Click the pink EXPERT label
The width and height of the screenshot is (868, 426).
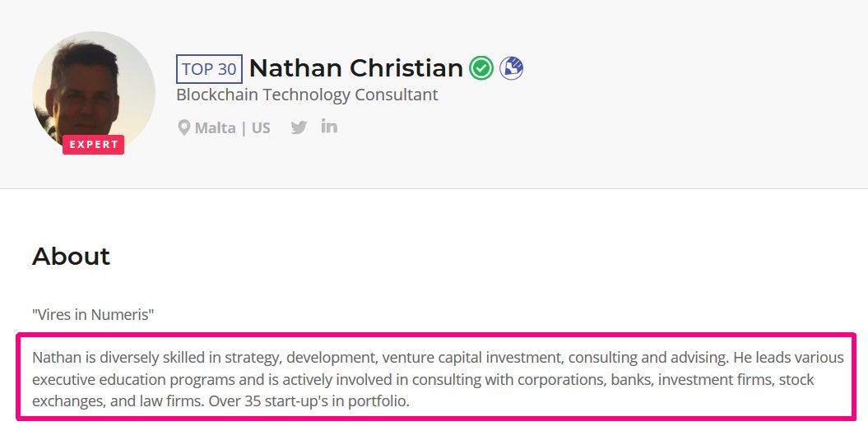[x=94, y=145]
